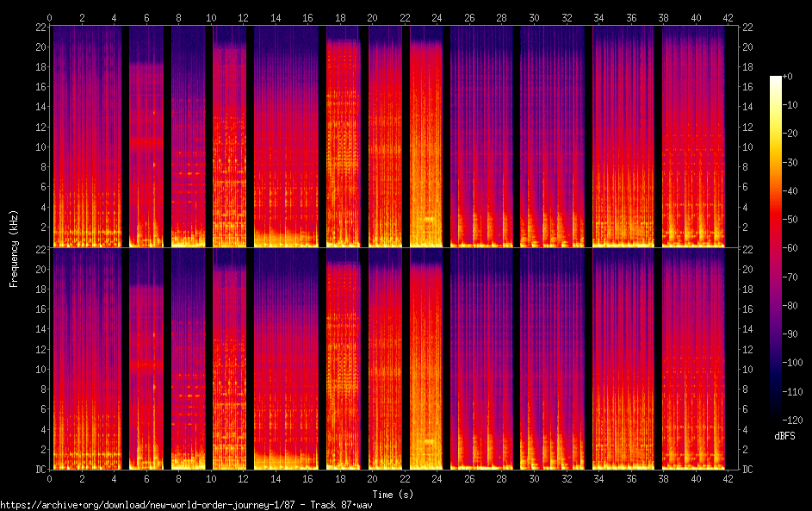Click the 10 label on the bottom time axis
812x511 pixels.
(x=211, y=478)
